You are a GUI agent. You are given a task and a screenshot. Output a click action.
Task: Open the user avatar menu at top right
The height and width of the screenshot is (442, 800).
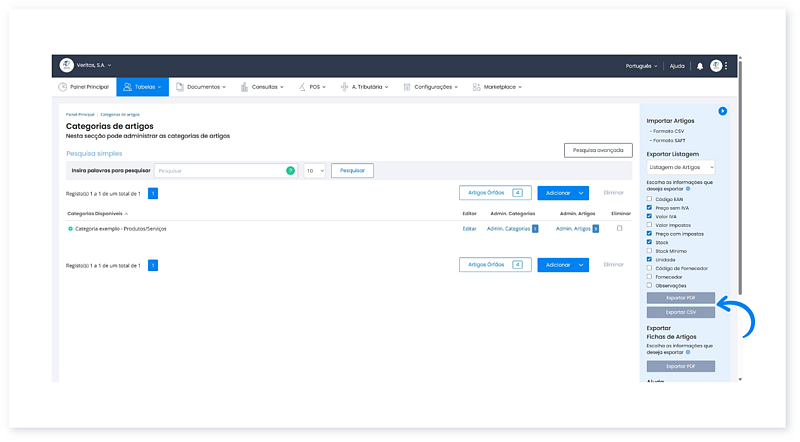pyautogui.click(x=716, y=66)
